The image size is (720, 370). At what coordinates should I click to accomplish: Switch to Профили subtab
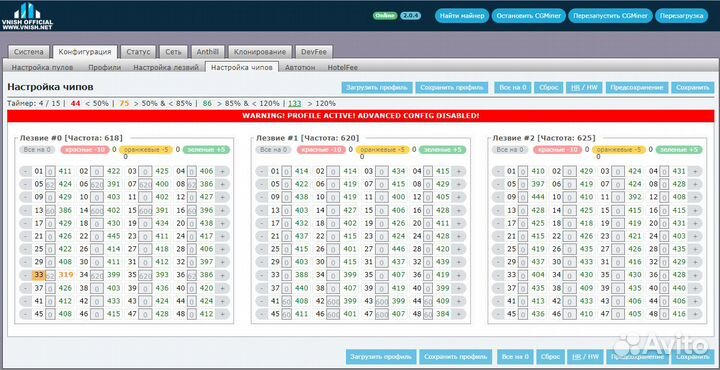(105, 67)
